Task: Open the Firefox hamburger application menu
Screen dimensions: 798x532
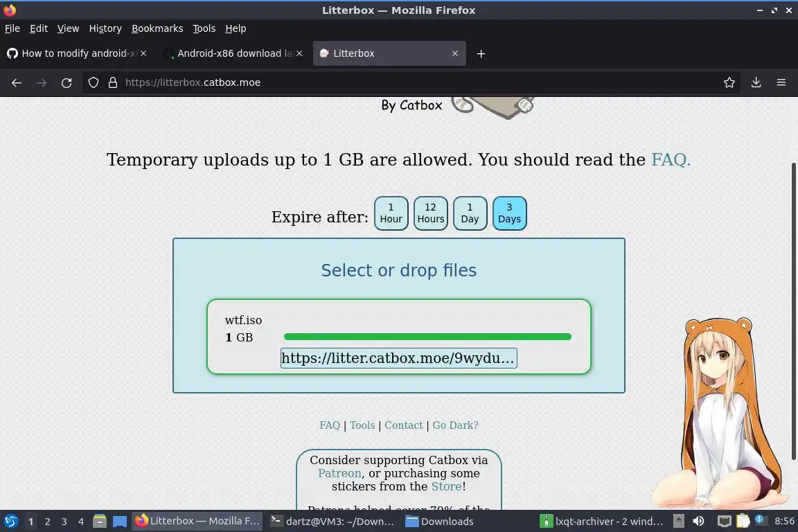Action: (781, 82)
